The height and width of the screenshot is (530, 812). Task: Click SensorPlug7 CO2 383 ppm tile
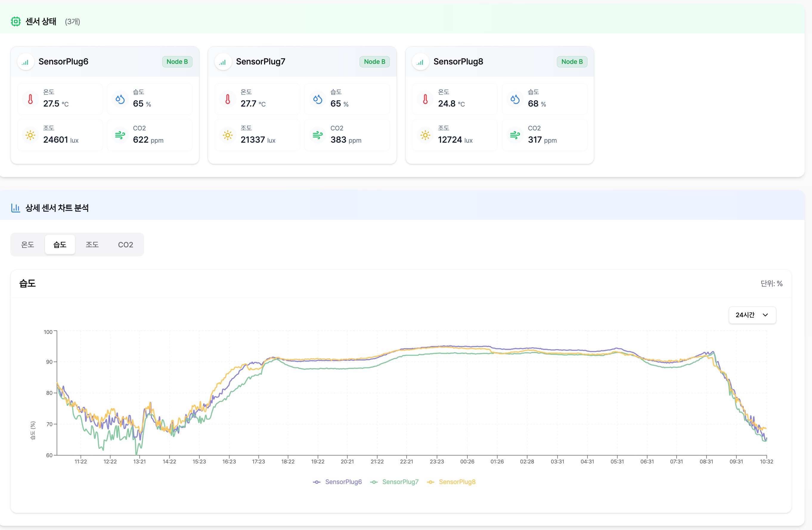click(x=347, y=135)
